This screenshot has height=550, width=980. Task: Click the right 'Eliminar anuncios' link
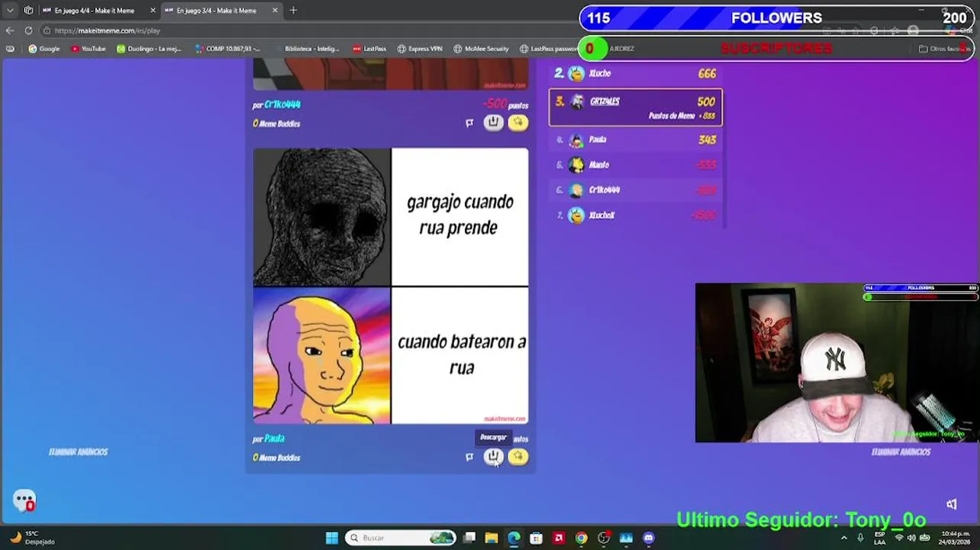(x=901, y=452)
